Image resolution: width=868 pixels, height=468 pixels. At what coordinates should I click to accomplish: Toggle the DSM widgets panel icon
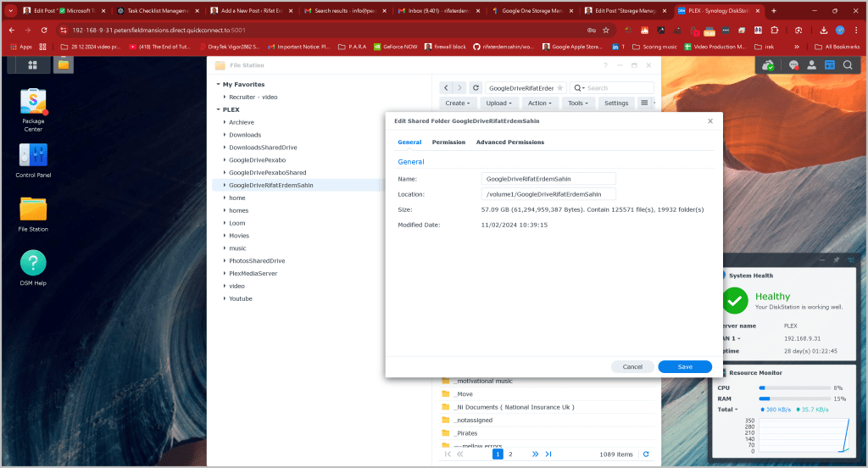829,65
